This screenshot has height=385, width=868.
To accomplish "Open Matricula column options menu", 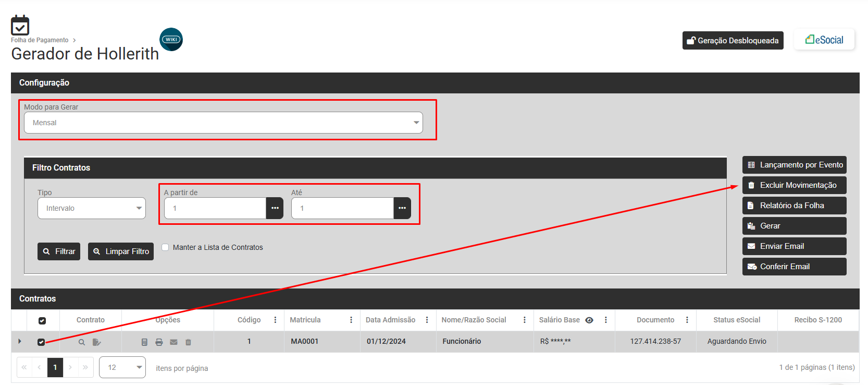I will (351, 320).
